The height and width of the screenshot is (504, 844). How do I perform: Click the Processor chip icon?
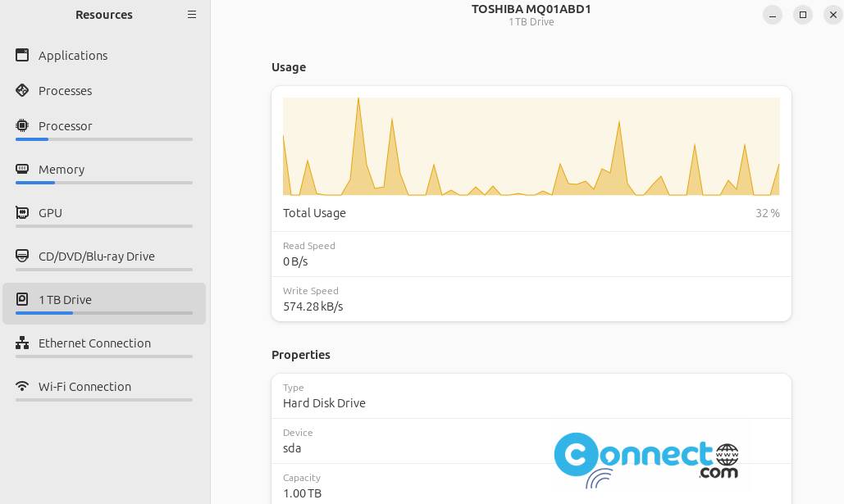(22, 125)
